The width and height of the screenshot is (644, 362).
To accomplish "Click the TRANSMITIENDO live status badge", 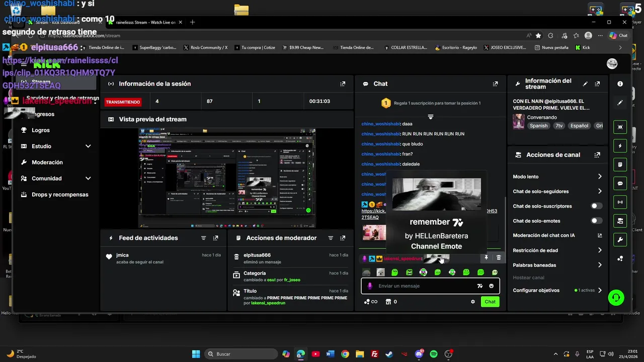I will pos(123,102).
